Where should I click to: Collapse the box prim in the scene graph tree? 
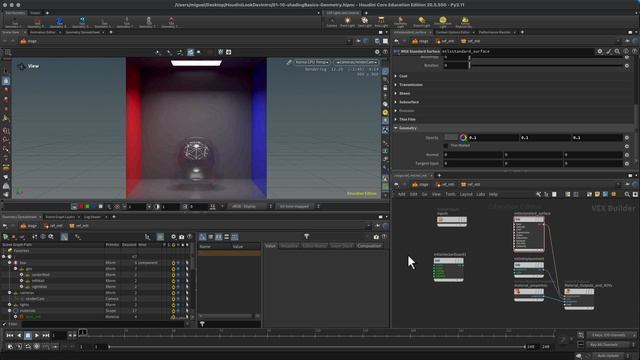point(9,263)
